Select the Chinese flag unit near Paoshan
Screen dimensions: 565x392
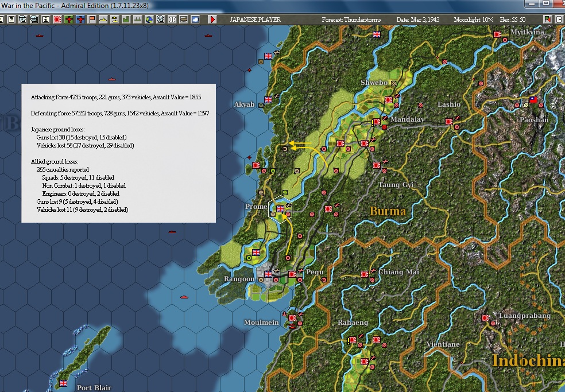pos(533,100)
